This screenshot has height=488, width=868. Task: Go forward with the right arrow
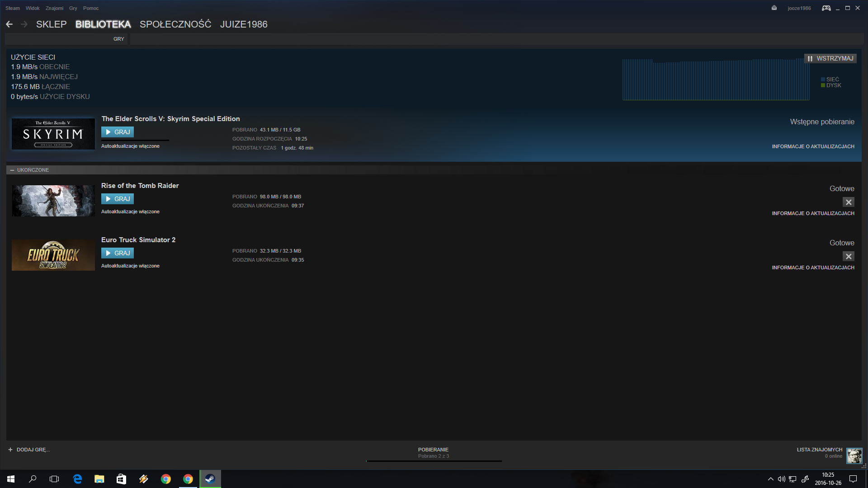click(x=24, y=24)
